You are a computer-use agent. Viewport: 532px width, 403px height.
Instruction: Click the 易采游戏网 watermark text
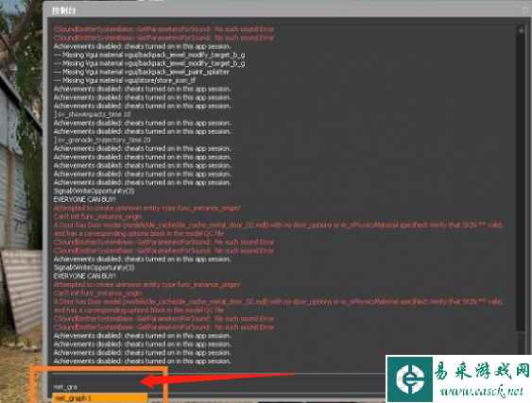[x=482, y=369]
